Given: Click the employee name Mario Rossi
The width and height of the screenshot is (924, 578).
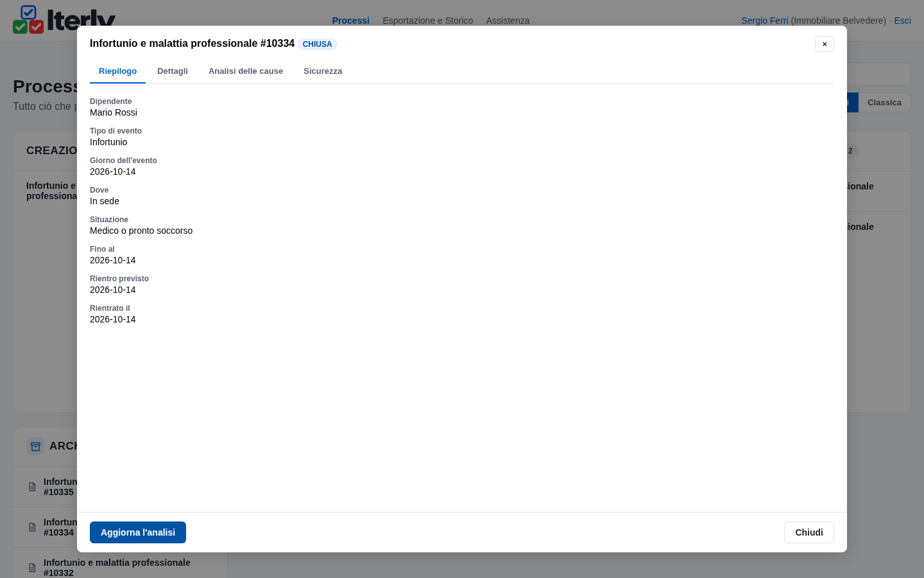Looking at the screenshot, I should pos(114,112).
